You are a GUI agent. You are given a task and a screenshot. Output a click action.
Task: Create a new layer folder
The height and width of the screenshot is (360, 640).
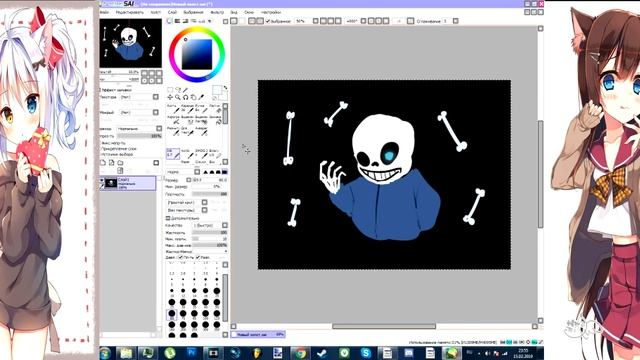[120, 162]
